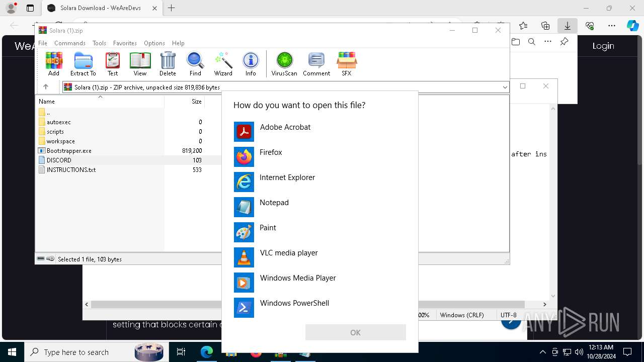Screen dimensions: 644x362
Task: Open Edge favorites star icon
Action: (523, 26)
